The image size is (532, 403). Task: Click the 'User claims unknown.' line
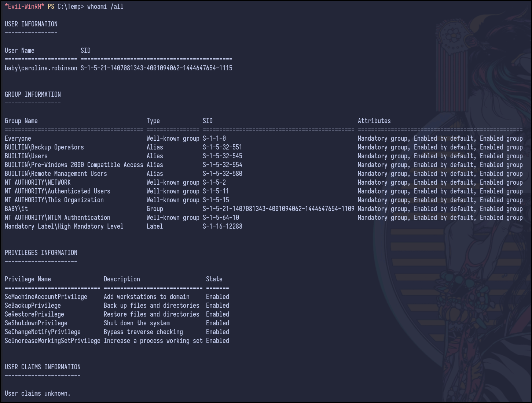pyautogui.click(x=37, y=393)
